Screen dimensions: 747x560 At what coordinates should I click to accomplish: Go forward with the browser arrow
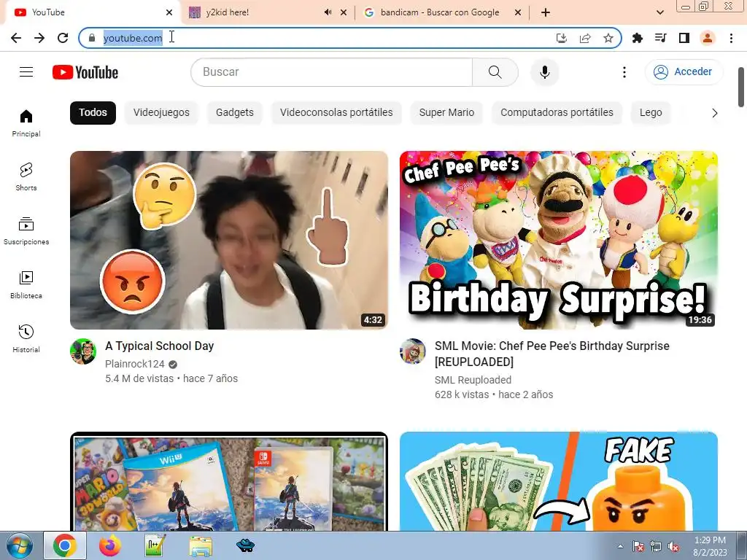point(39,38)
